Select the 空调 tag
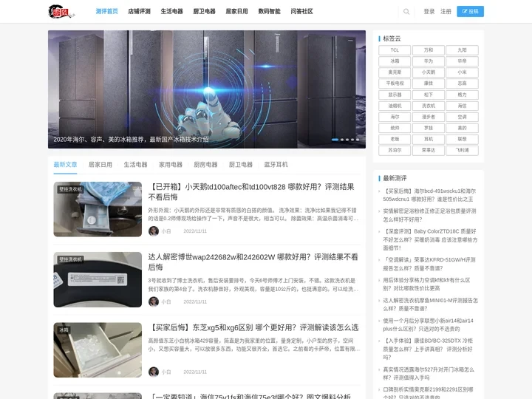The height and width of the screenshot is (399, 532). (x=462, y=117)
